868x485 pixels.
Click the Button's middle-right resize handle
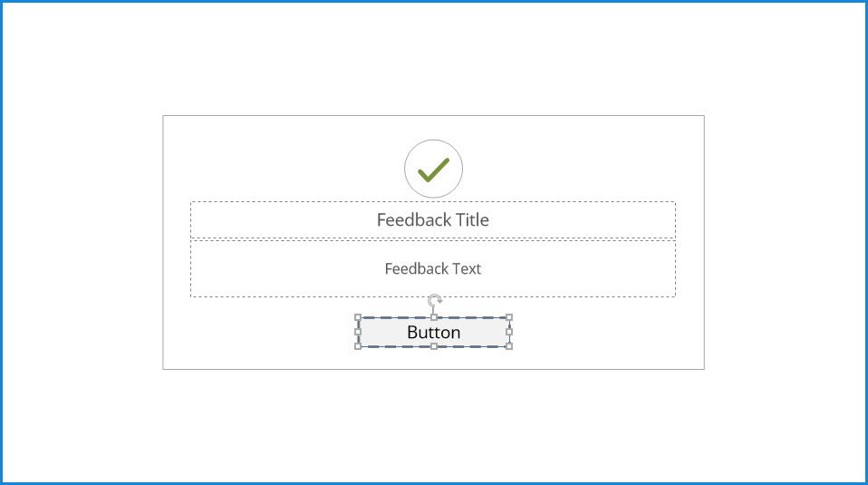tap(509, 332)
